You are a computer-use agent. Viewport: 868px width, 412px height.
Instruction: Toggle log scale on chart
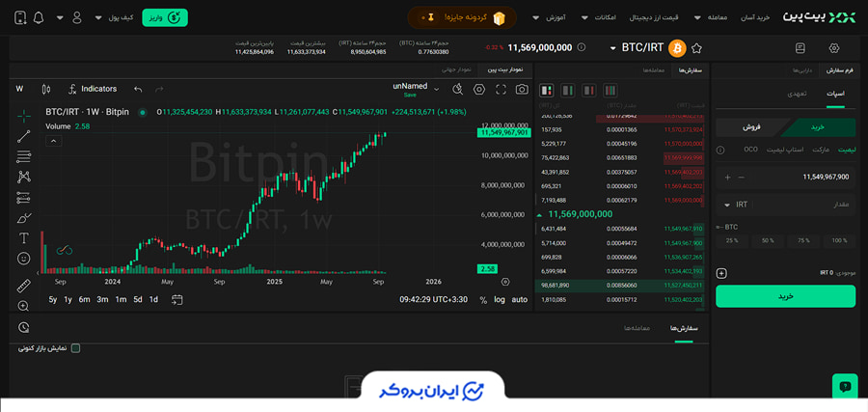[500, 300]
